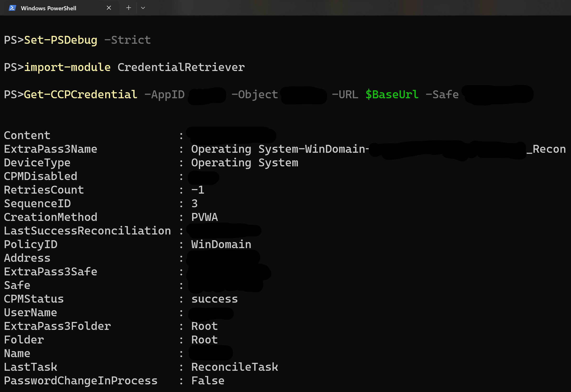This screenshot has height=392, width=571.
Task: Click the PolicyID WinDomain value
Action: [x=221, y=244]
